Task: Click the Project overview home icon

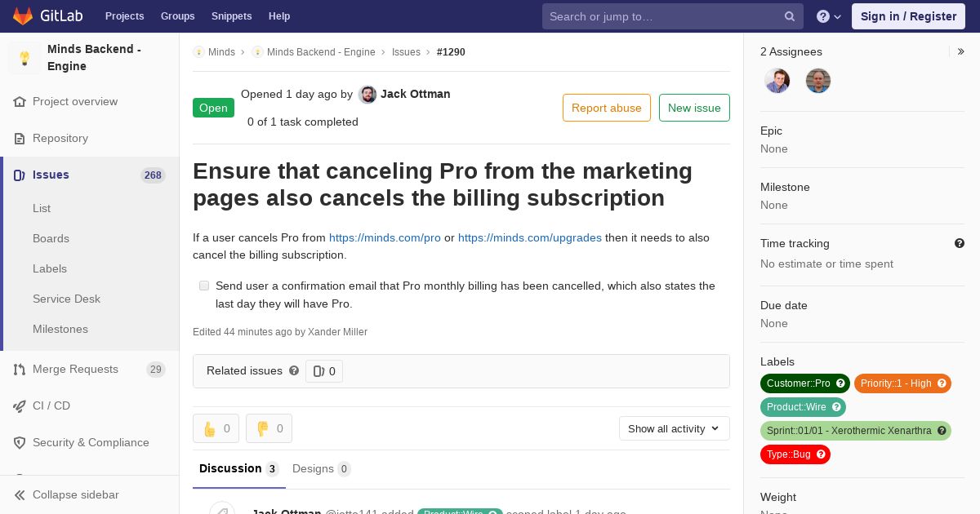Action: 20,102
